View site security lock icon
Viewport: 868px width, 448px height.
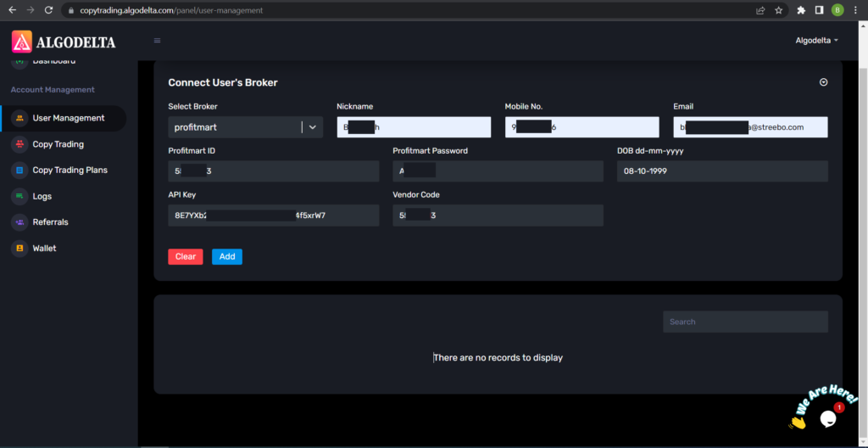(x=71, y=10)
